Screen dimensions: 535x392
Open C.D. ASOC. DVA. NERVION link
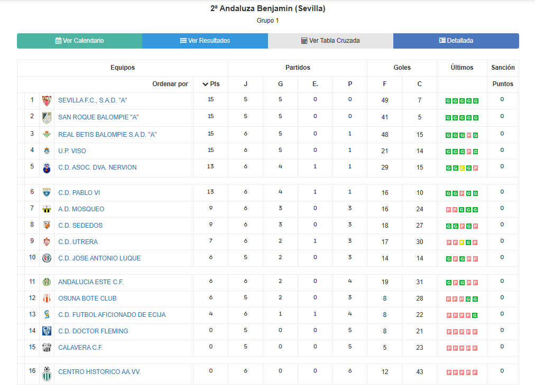click(97, 167)
